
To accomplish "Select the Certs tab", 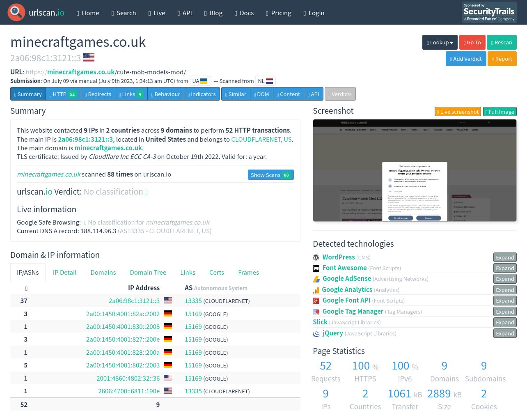I will (x=217, y=272).
